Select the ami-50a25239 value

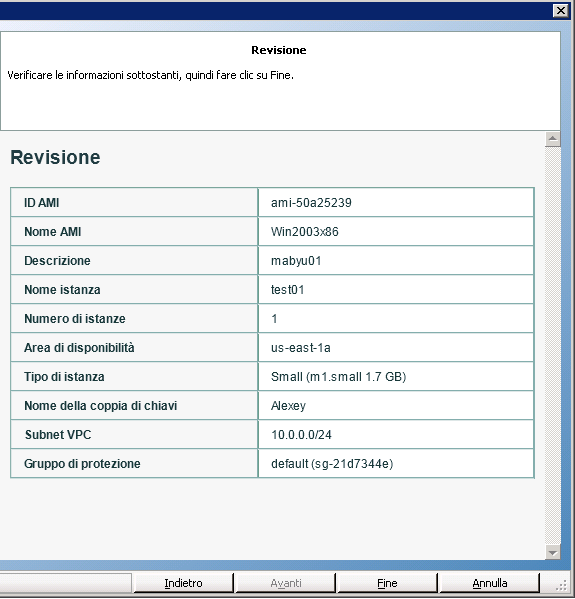[x=311, y=202]
